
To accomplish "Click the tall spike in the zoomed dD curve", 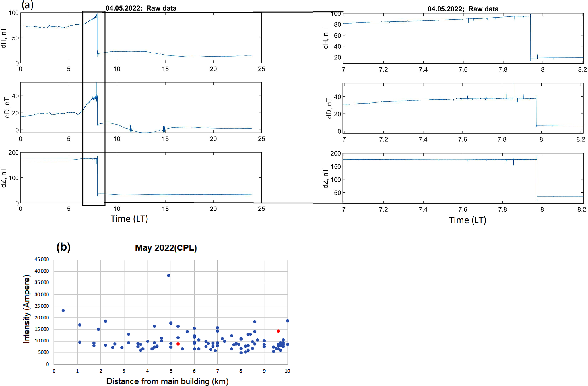I will tap(513, 90).
